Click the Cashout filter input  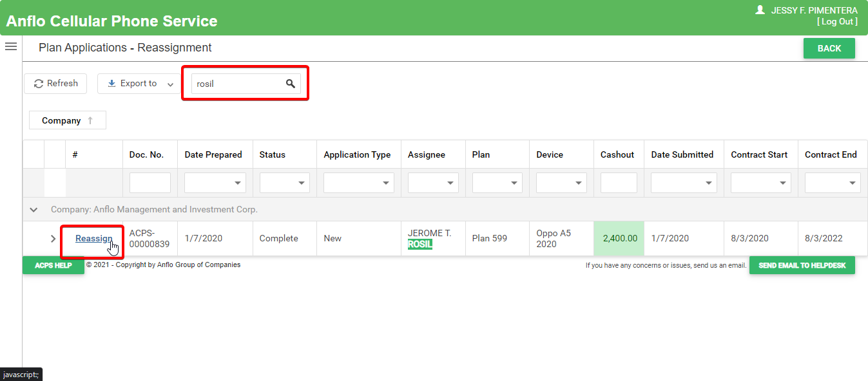(618, 183)
